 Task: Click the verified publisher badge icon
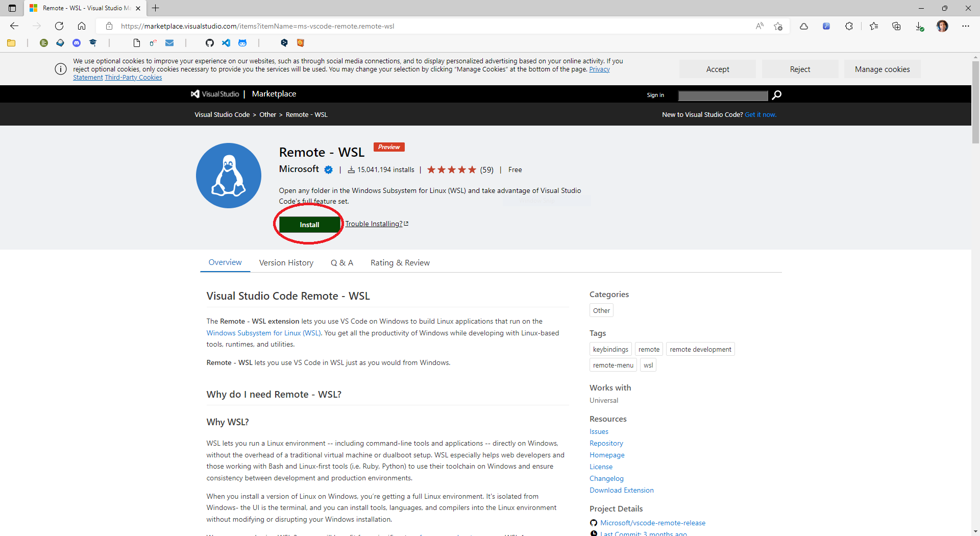pos(329,169)
